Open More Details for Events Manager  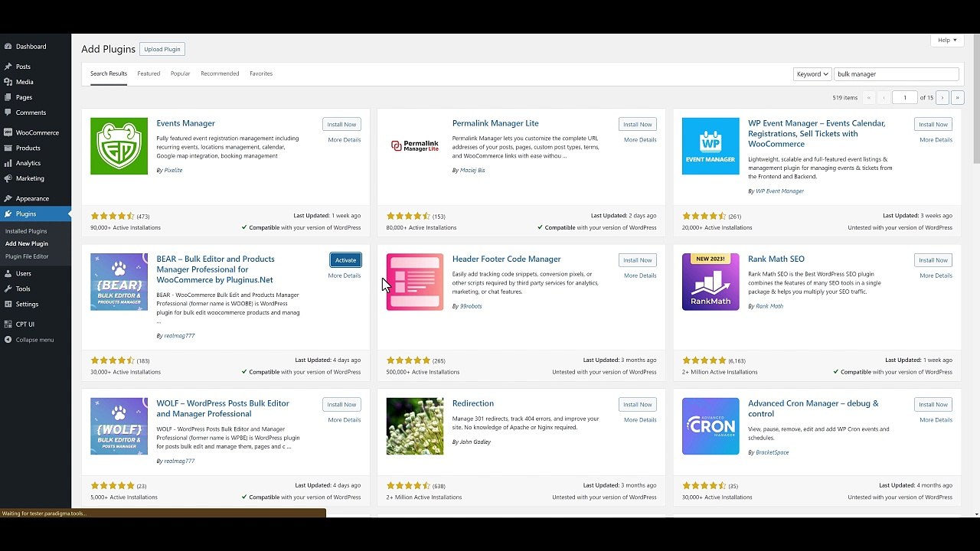345,140
